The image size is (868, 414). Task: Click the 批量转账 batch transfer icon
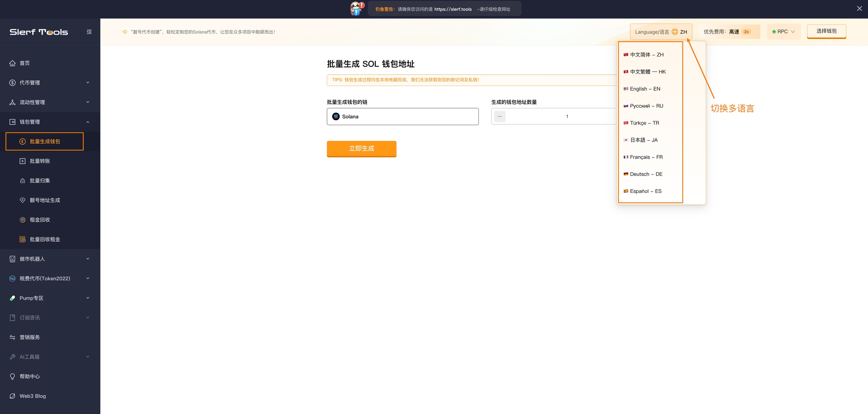coord(23,161)
